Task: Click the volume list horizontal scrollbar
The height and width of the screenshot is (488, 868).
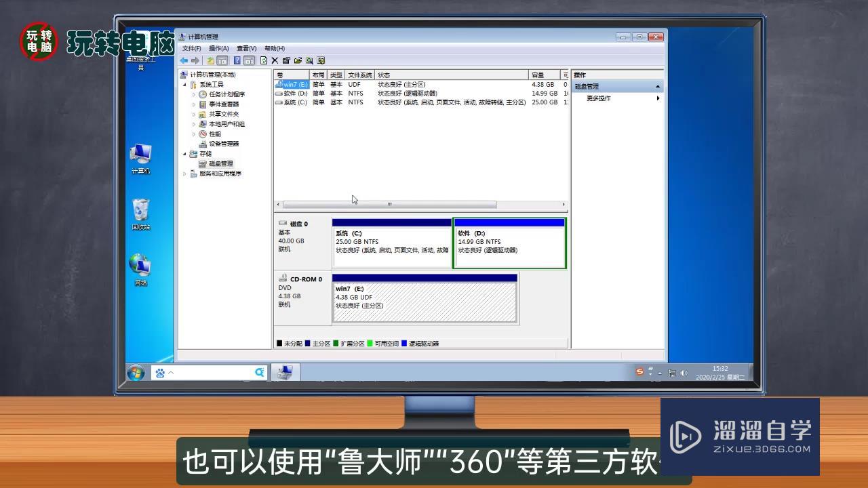Action: (x=389, y=204)
